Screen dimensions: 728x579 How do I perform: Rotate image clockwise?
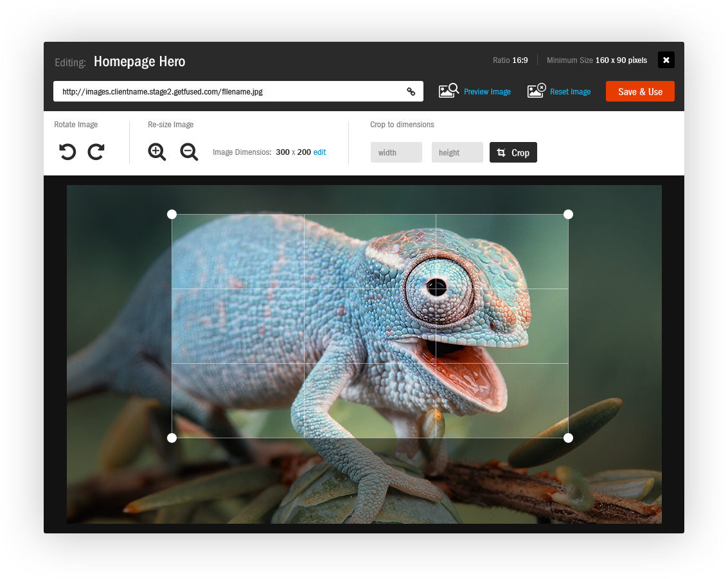96,152
